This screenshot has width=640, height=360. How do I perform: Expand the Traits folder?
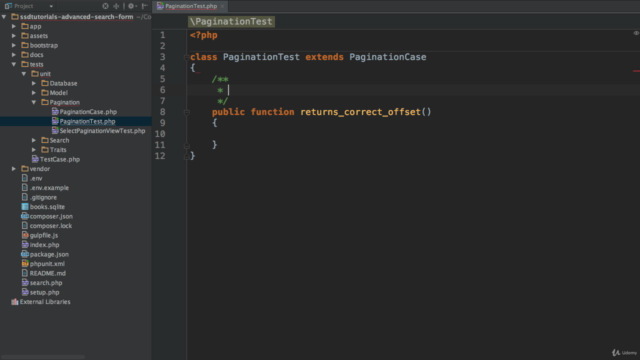(34, 150)
